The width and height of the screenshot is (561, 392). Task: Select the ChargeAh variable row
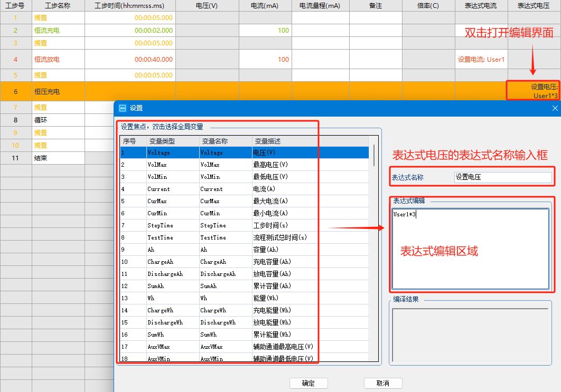click(211, 261)
